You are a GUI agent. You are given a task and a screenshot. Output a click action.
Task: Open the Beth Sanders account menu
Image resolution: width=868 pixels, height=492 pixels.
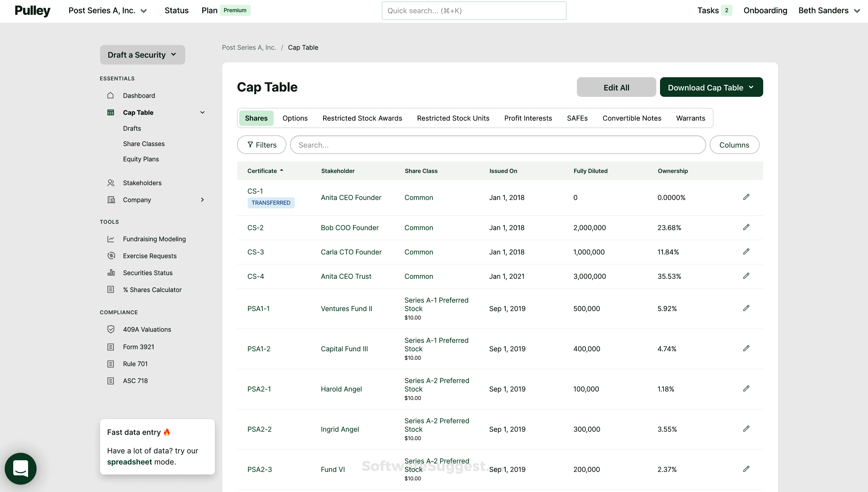coord(829,11)
